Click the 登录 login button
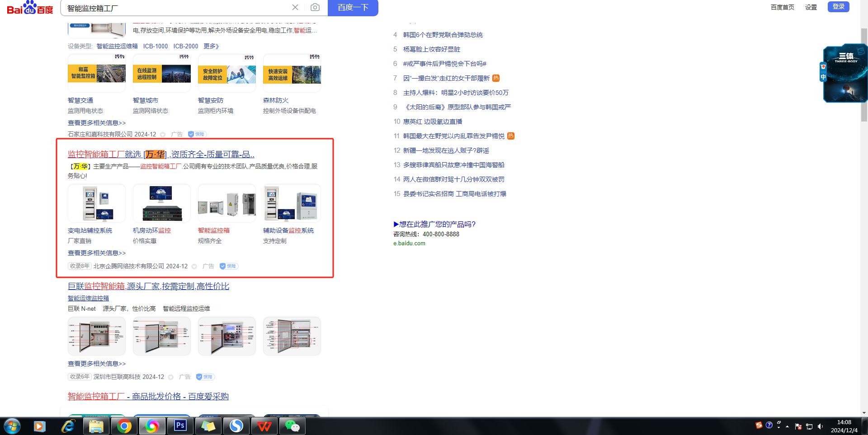Screen dimensions: 868x435 839,6
